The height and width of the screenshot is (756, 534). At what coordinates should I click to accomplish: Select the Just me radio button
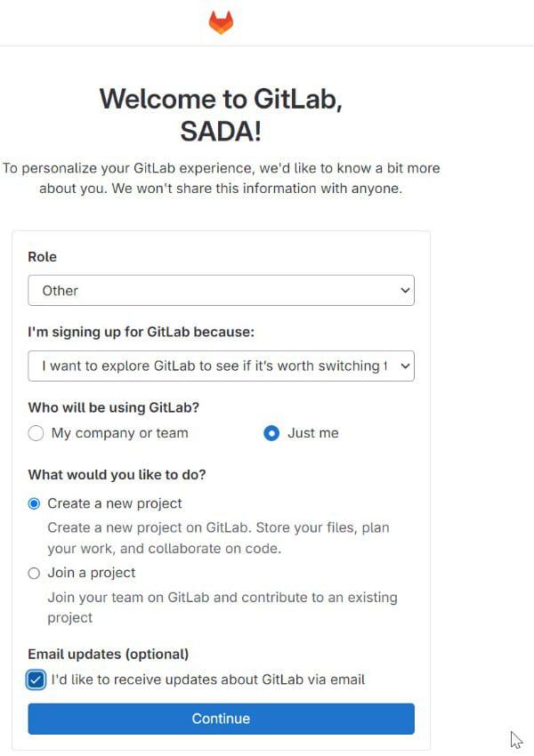[x=271, y=433]
